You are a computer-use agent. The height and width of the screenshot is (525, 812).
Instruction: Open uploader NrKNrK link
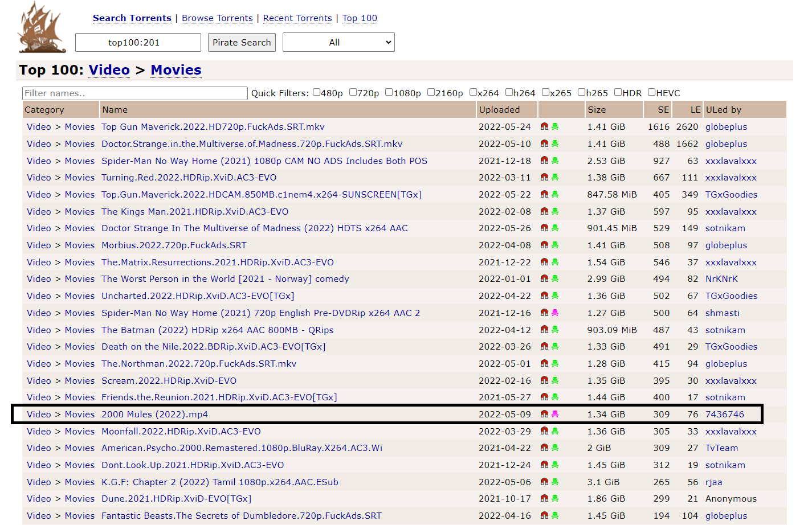[721, 279]
